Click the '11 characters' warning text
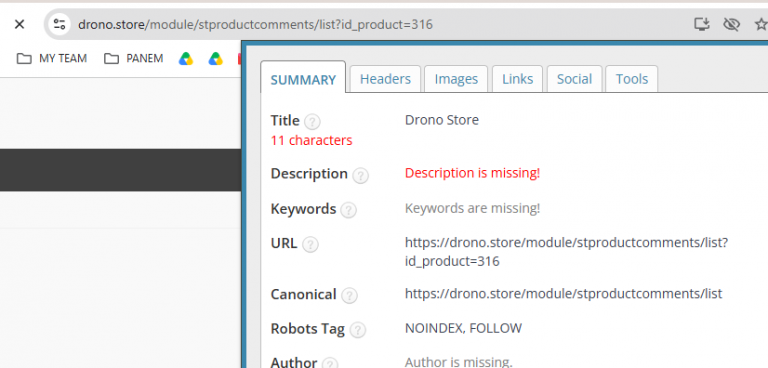 point(312,141)
